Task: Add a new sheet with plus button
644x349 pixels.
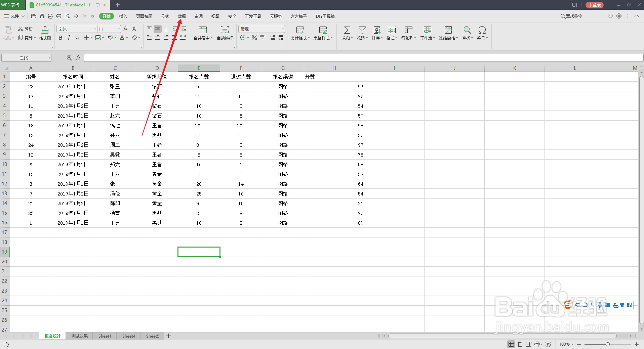Action: coord(169,336)
